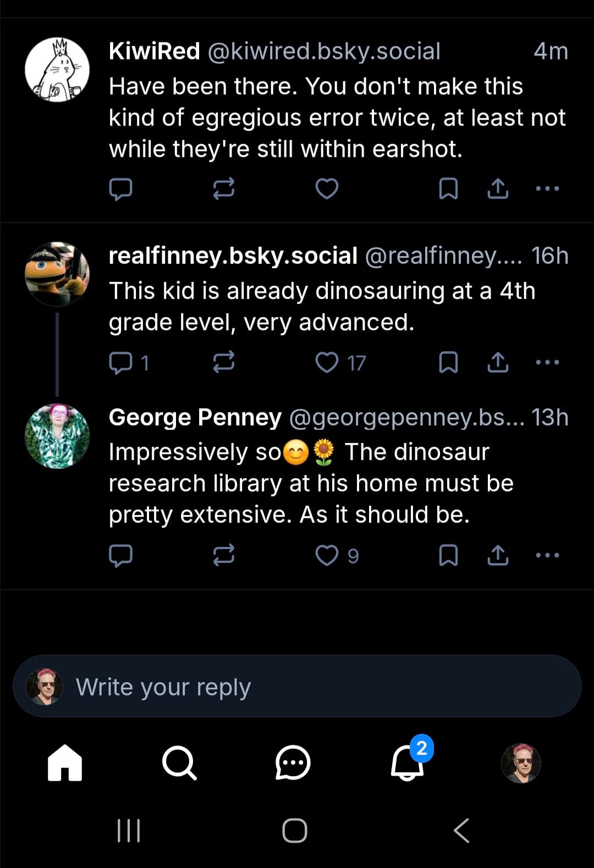Like realfinney's dinosauring post
This screenshot has height=868, width=594.
coord(327,362)
